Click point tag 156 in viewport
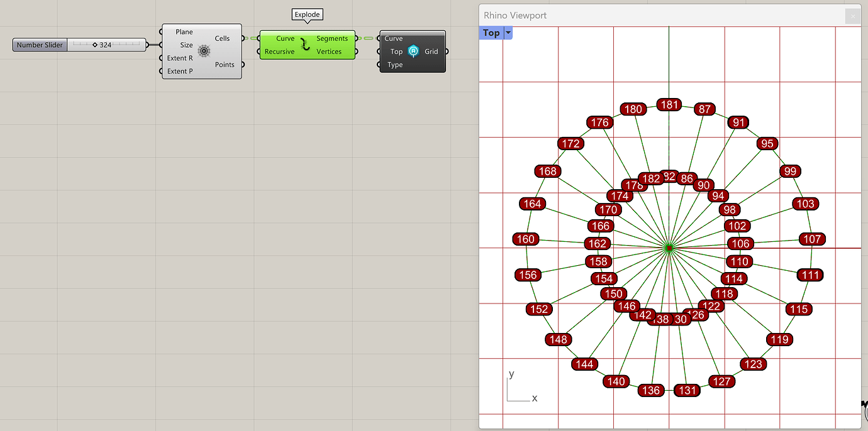The height and width of the screenshot is (431, 868). click(x=528, y=275)
